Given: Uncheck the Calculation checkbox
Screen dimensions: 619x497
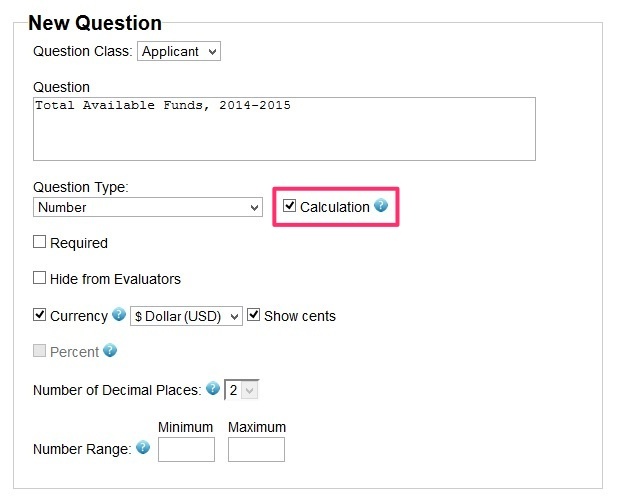Looking at the screenshot, I should 289,206.
